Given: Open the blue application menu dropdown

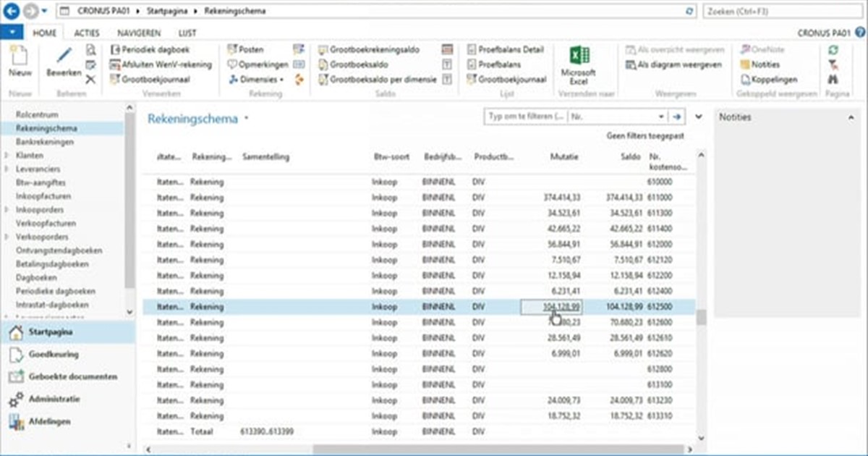Looking at the screenshot, I should [x=12, y=33].
